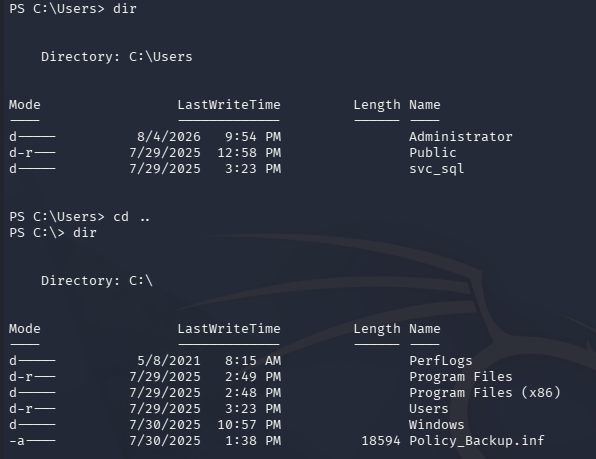Click the Users entry in the C:\ listing

[428, 409]
